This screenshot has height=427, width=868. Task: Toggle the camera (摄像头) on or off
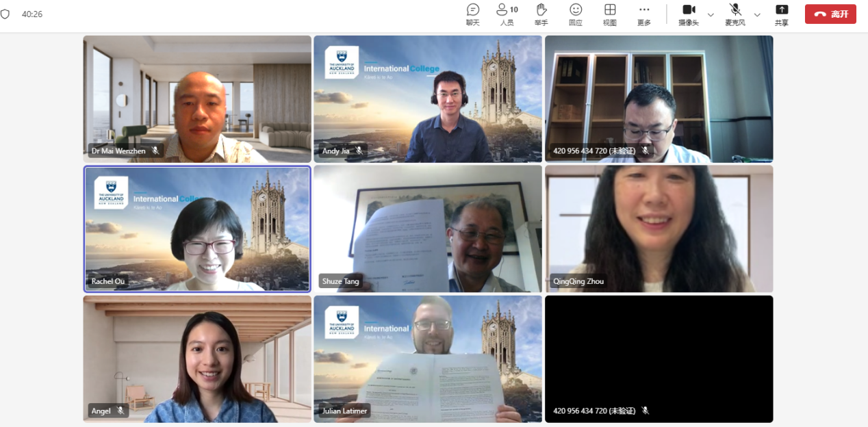point(689,14)
